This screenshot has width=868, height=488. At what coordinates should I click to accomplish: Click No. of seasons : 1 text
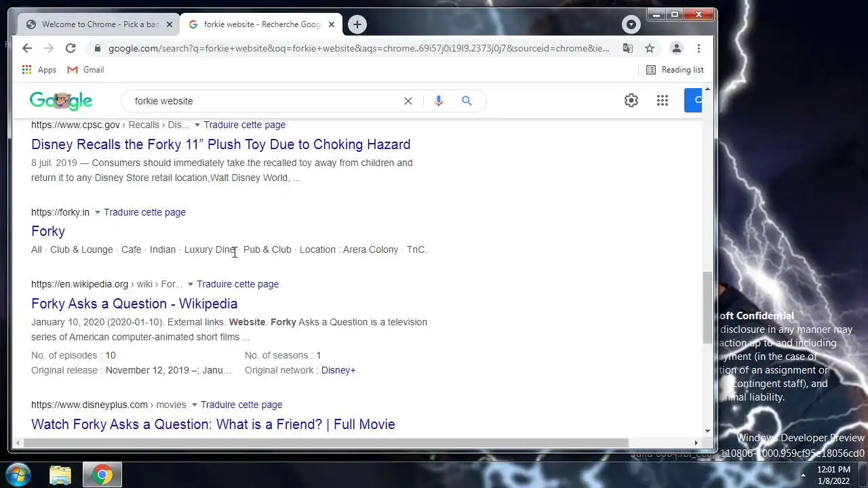283,355
